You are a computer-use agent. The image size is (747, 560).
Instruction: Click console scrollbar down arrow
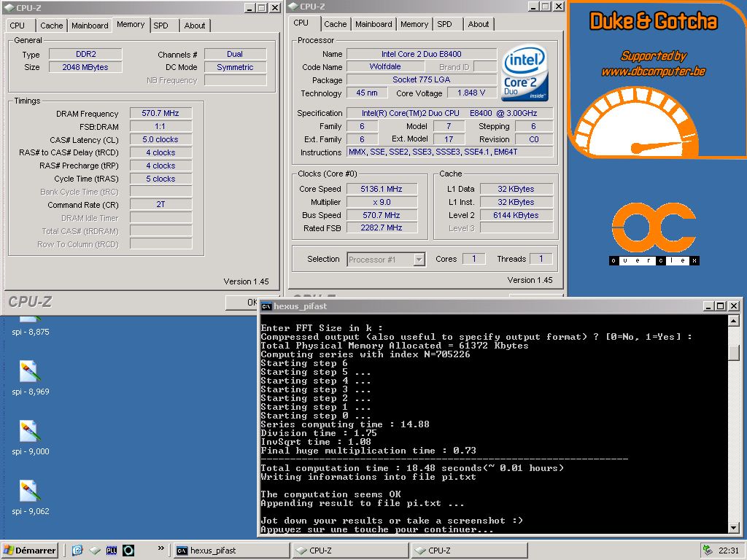coord(734,528)
